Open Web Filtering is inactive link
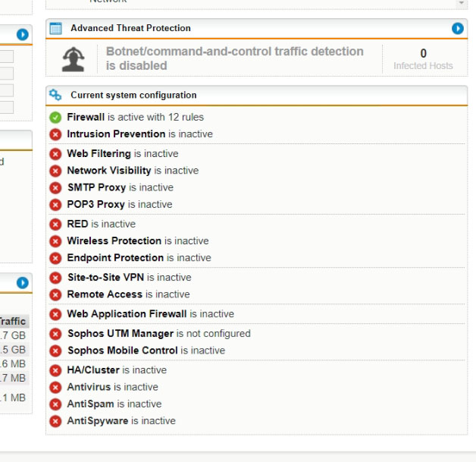Viewport: 476px width, 462px height. (x=123, y=154)
